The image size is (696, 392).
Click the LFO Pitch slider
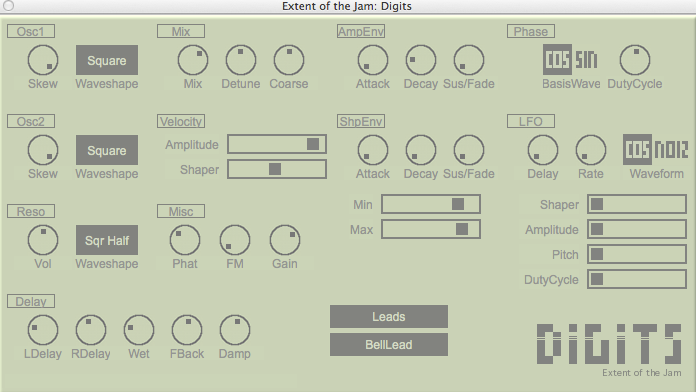click(x=637, y=254)
